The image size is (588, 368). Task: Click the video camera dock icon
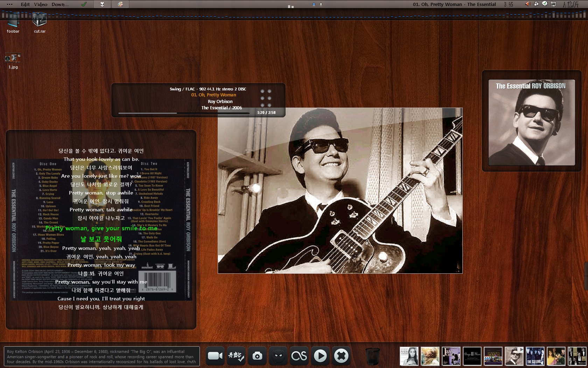pyautogui.click(x=215, y=356)
